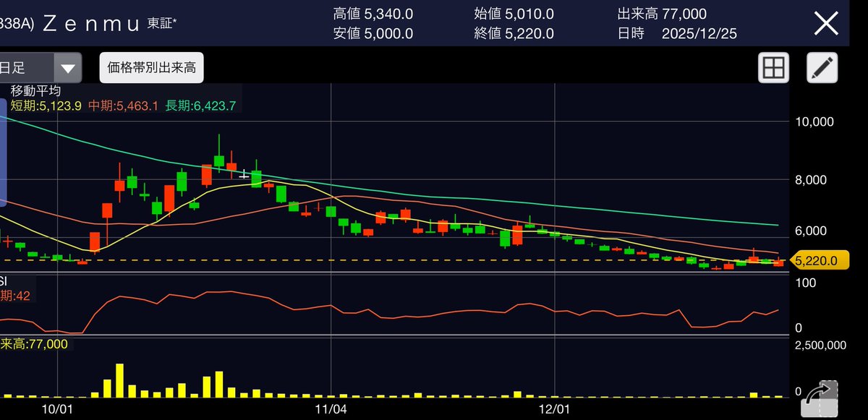868x420 pixels.
Task: Tap the 12/01 date axis label
Action: (x=553, y=408)
